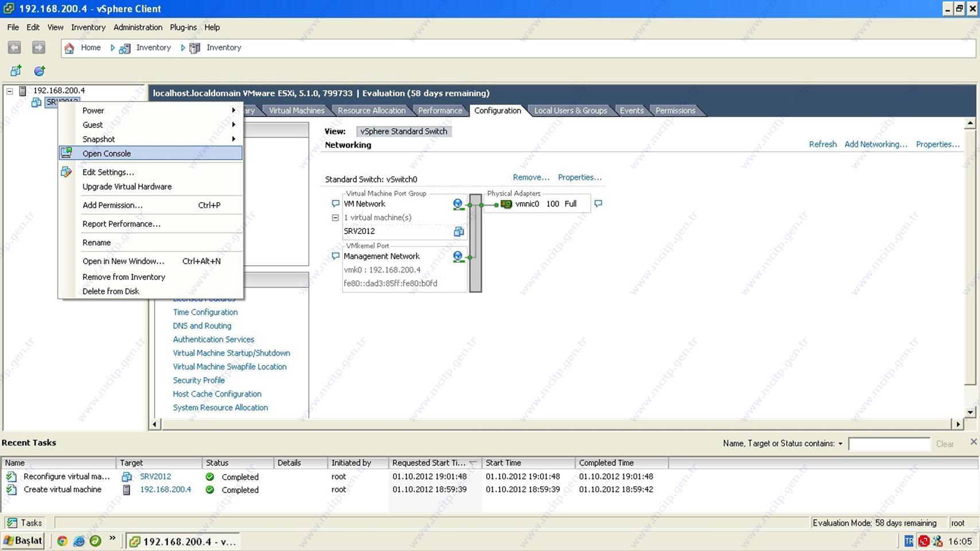Click Internet Explorer quick launch icon

pyautogui.click(x=79, y=541)
